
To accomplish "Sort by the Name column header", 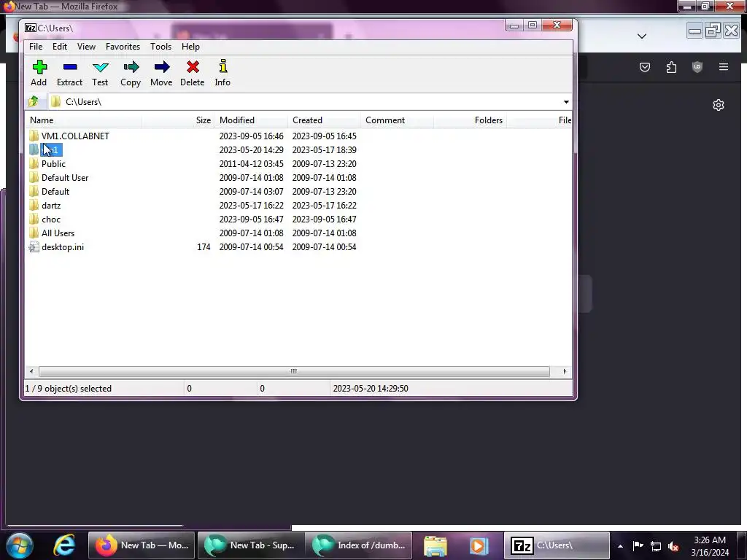I will (x=84, y=120).
